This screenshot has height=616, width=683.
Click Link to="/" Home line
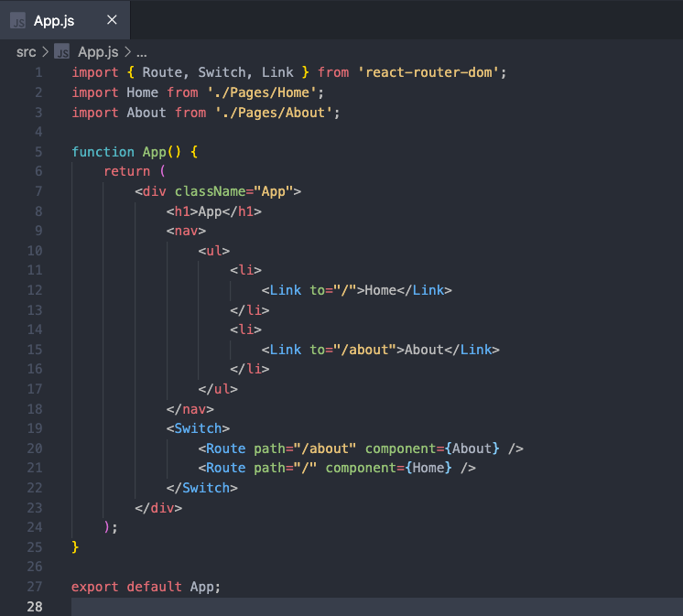(x=357, y=290)
